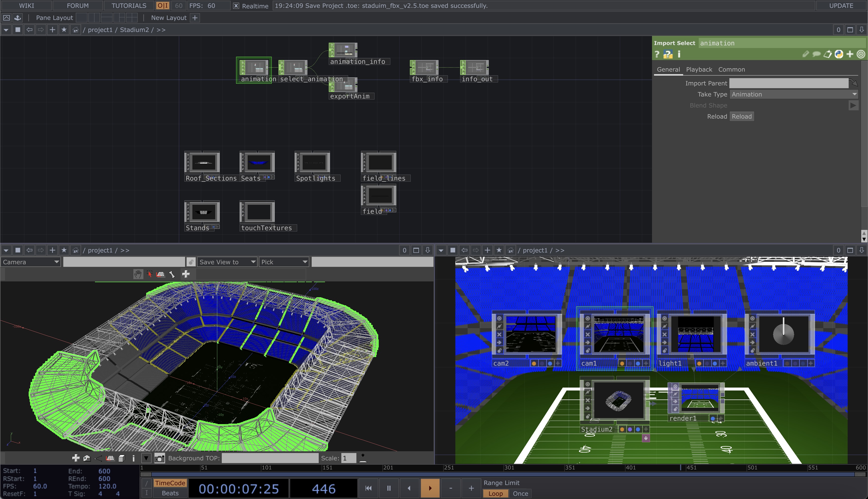Toggle the Realtime checkbox in the top bar
The width and height of the screenshot is (868, 499).
tap(236, 6)
